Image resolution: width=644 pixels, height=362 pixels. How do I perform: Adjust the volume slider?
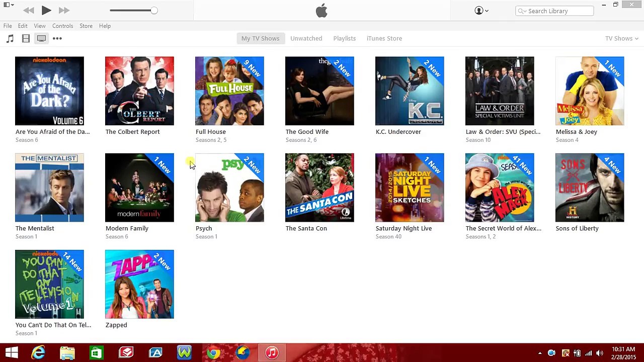[x=133, y=10]
